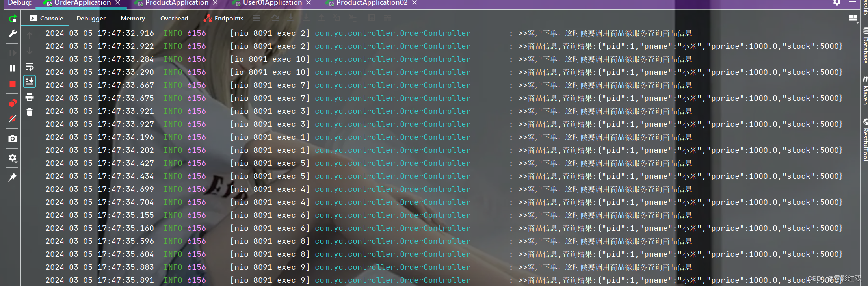Click the message text in the 17:47:35.596 row
The height and width of the screenshot is (286, 868).
tap(605, 241)
